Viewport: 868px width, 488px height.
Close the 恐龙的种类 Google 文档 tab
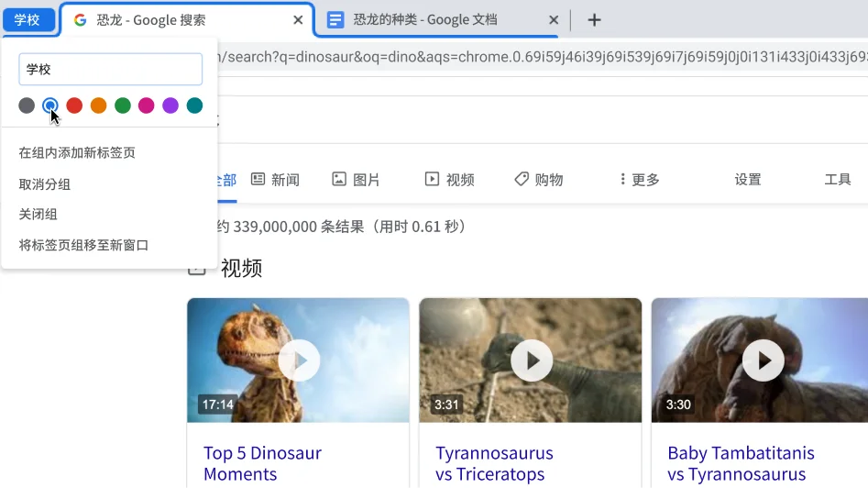pos(554,20)
